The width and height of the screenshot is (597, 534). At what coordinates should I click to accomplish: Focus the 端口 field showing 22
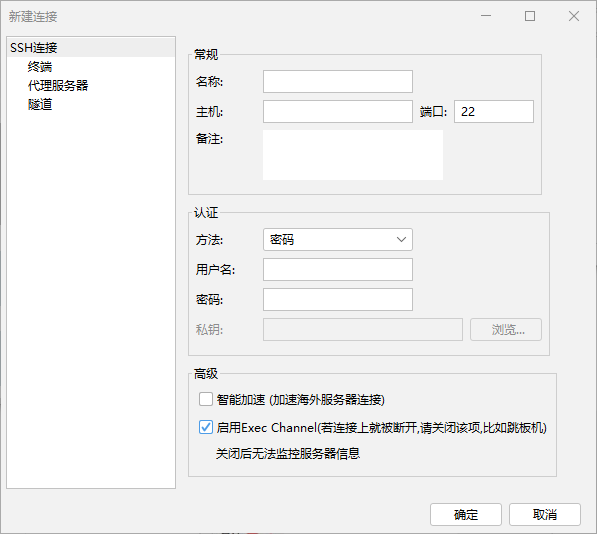coord(494,112)
